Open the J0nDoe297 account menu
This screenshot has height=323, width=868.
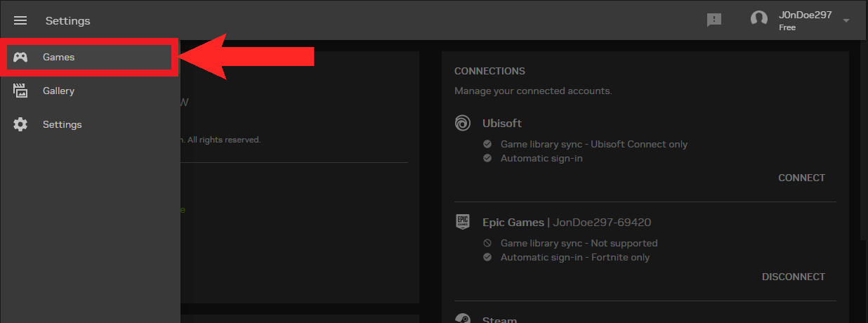point(805,15)
